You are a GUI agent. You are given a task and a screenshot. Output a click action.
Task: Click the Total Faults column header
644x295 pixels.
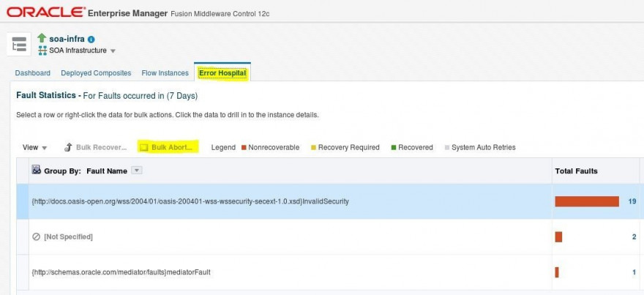pos(576,171)
